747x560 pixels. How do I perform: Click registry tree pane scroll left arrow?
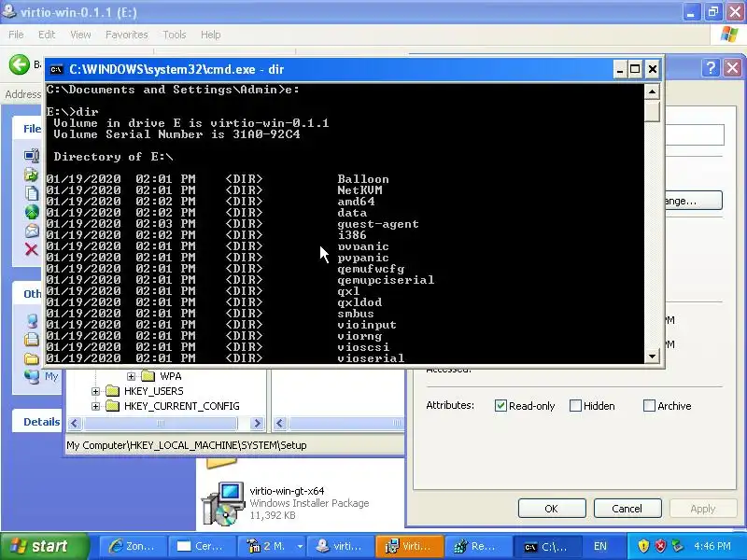click(75, 423)
